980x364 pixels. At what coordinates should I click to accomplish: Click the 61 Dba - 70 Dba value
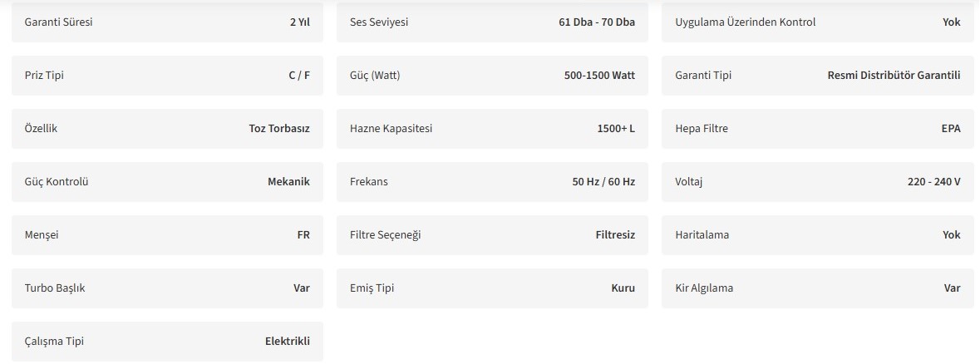pyautogui.click(x=597, y=22)
